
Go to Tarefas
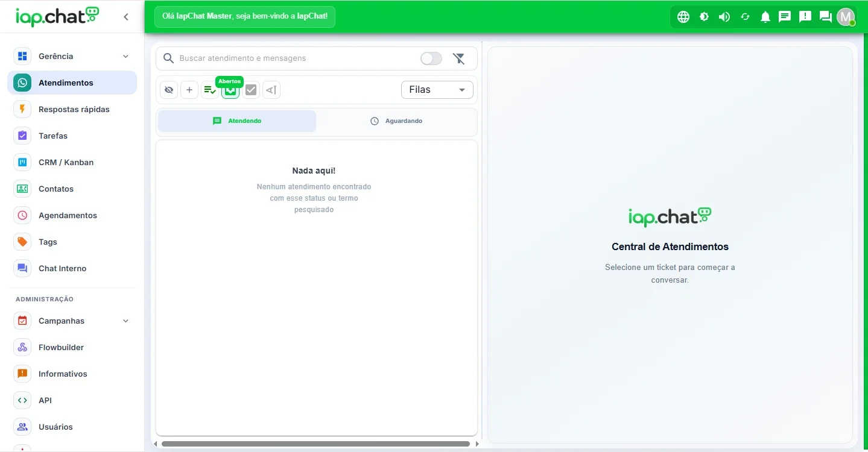pos(72,136)
